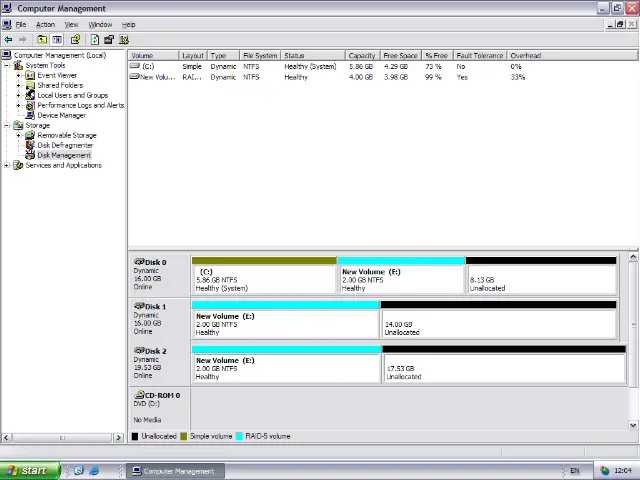Click the Forward arrow toolbar icon
640x480 pixels.
[x=22, y=40]
